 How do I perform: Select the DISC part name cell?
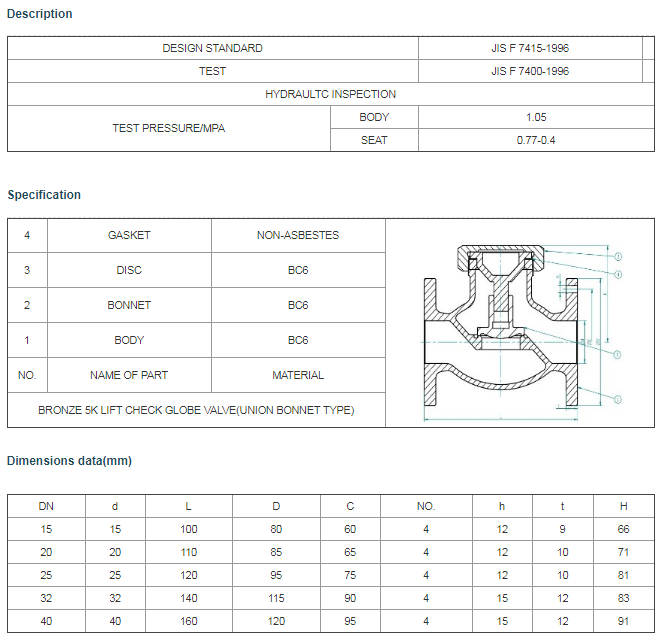coord(129,270)
